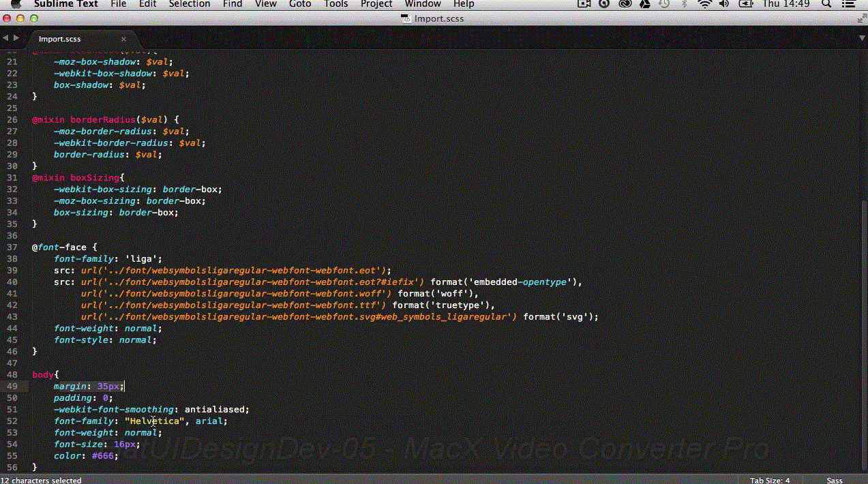Open the Apple menu

coord(16,4)
